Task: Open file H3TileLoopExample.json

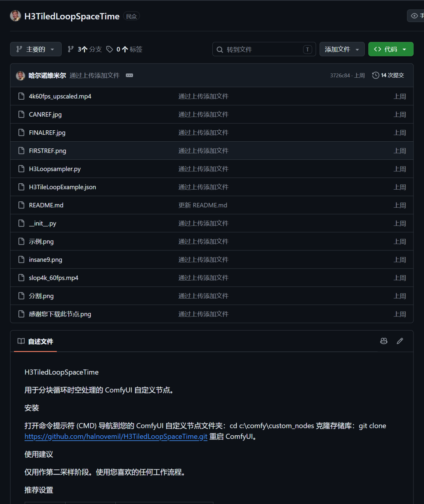Action: [x=62, y=187]
